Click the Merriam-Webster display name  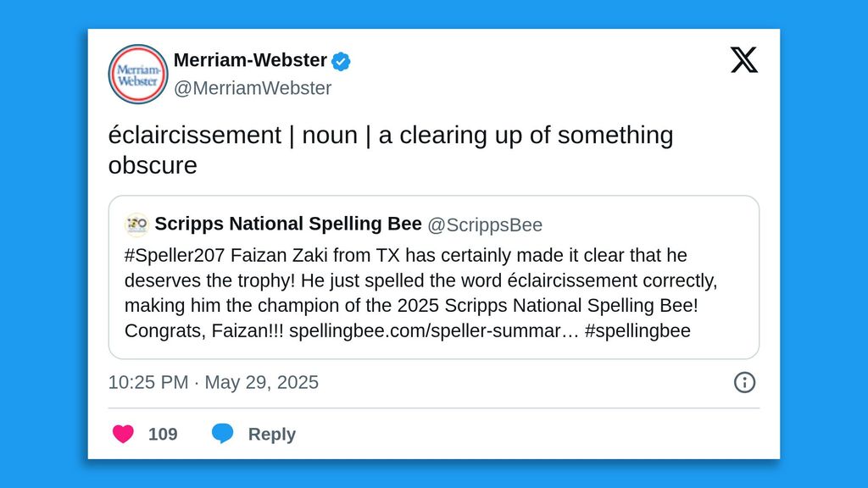coord(250,60)
